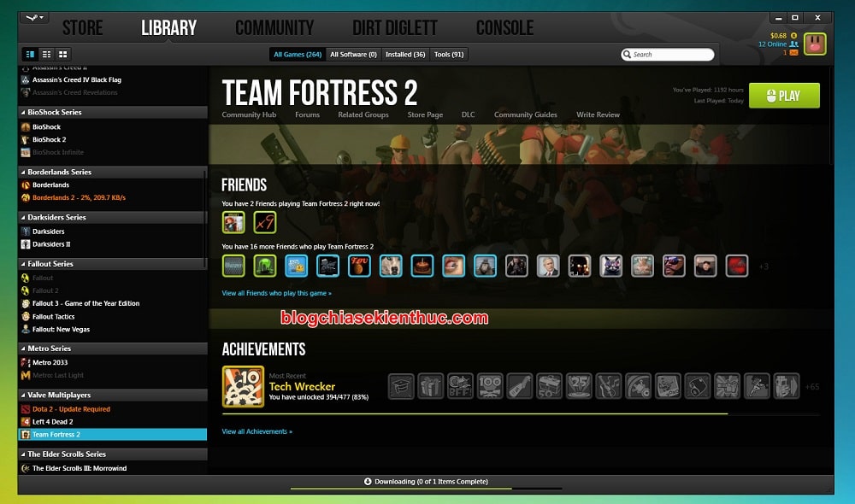855x504 pixels.
Task: Click the magnifier icon in search box
Action: coord(627,55)
